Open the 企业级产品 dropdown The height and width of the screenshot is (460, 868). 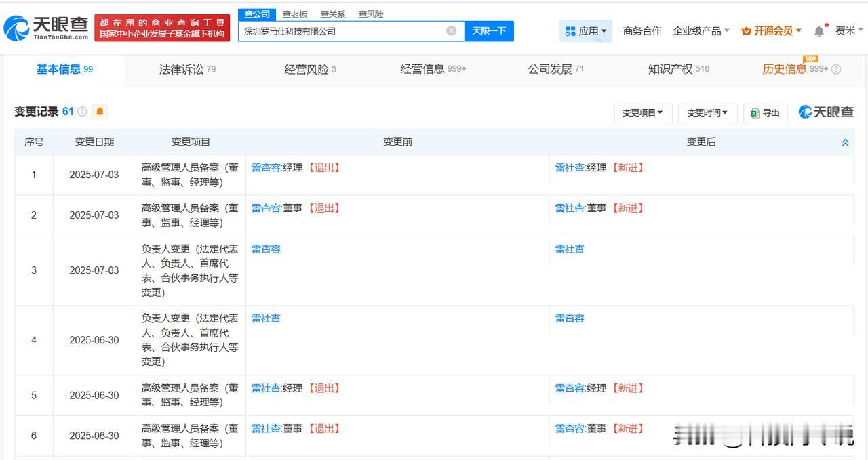tap(701, 30)
